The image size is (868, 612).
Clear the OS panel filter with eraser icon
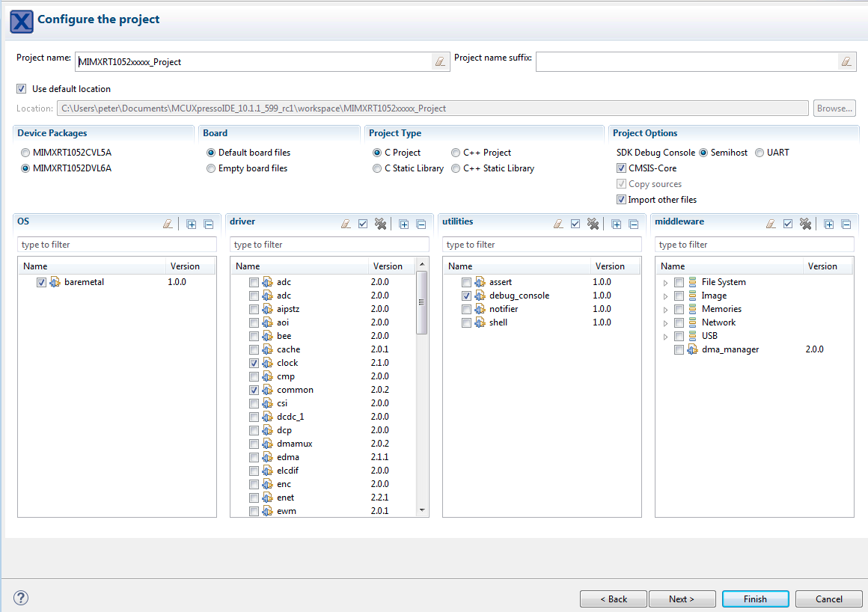(x=168, y=224)
